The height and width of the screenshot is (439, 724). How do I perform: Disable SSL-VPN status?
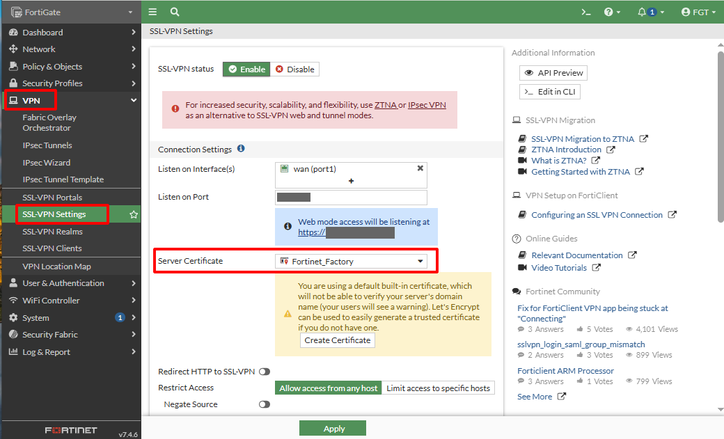pyautogui.click(x=295, y=69)
